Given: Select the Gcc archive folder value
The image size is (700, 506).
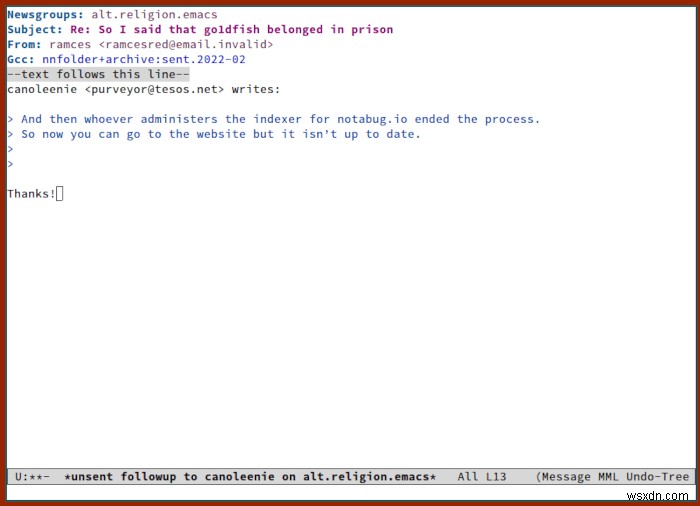Looking at the screenshot, I should click(144, 59).
